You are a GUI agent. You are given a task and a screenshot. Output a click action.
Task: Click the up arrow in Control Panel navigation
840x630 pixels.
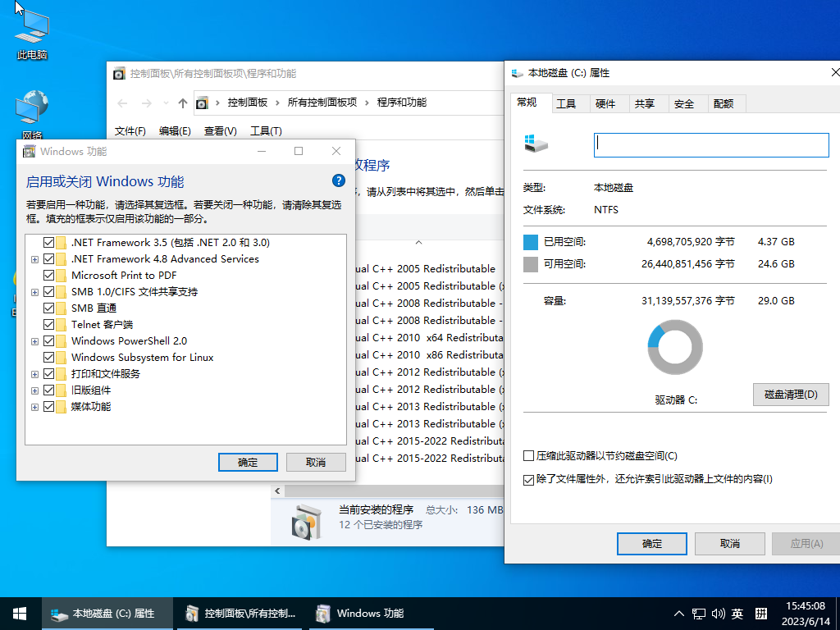pos(183,103)
